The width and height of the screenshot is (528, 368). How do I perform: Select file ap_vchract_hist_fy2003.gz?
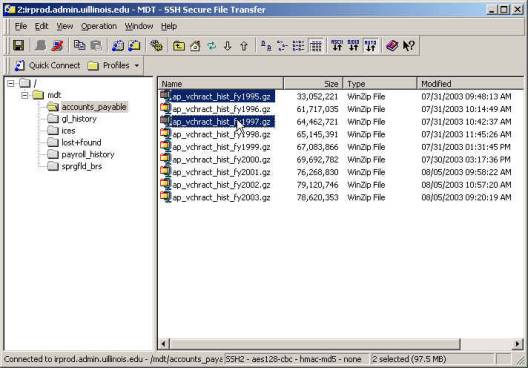[x=221, y=198]
